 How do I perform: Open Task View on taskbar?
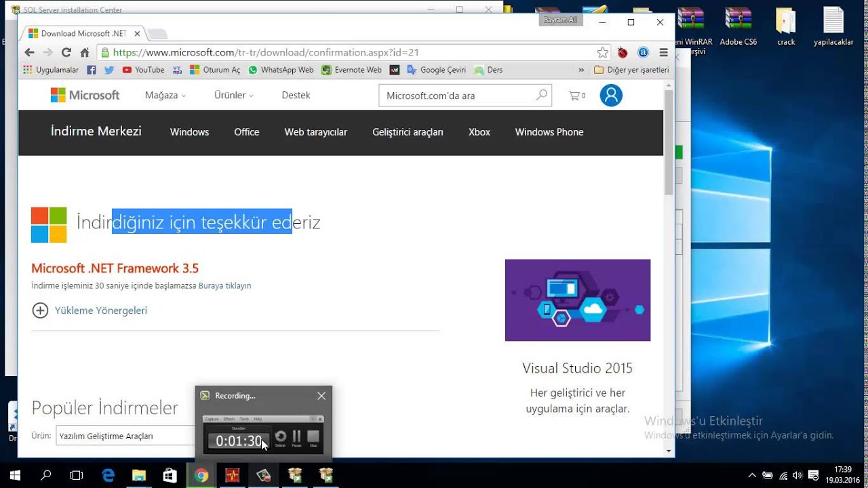pos(77,475)
